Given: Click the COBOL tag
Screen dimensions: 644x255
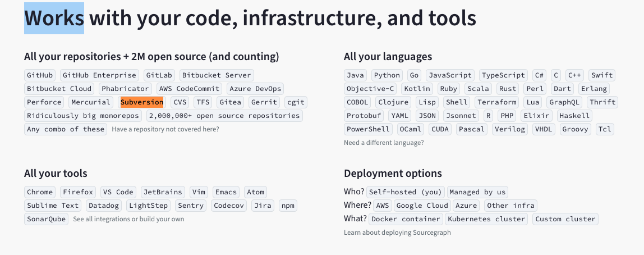Looking at the screenshot, I should point(358,102).
